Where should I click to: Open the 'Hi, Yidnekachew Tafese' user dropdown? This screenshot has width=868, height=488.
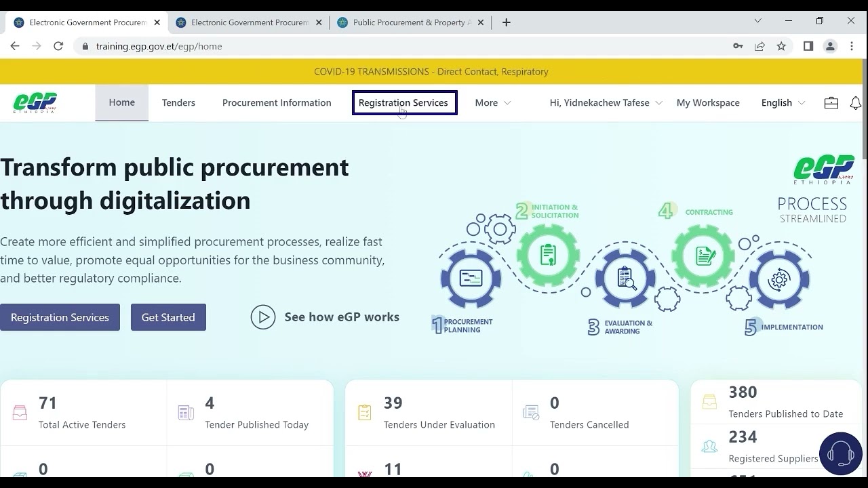coord(606,103)
